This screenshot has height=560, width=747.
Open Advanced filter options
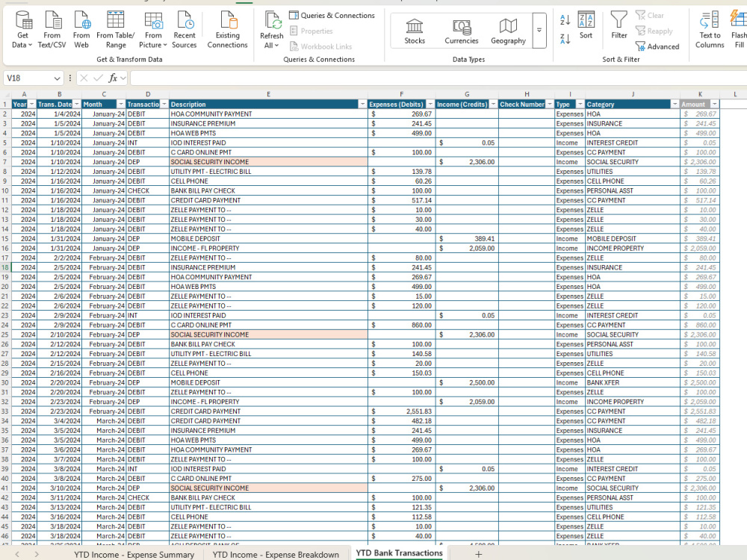tap(657, 46)
